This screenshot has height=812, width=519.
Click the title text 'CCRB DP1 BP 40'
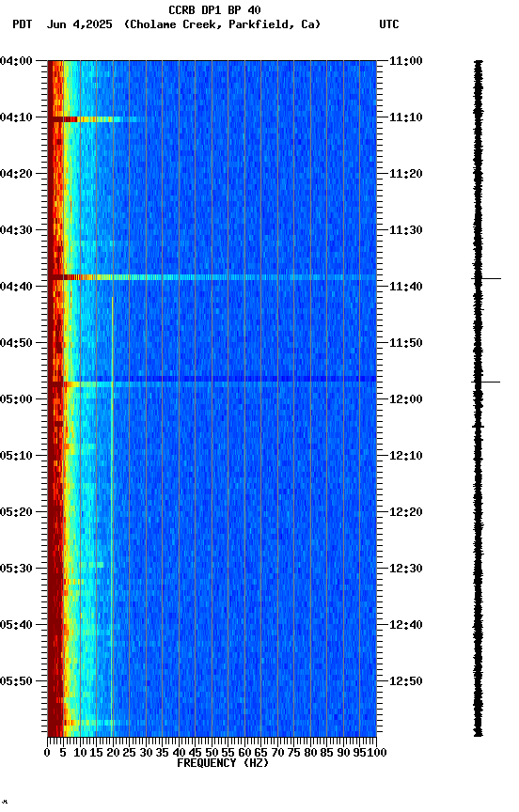click(x=214, y=9)
